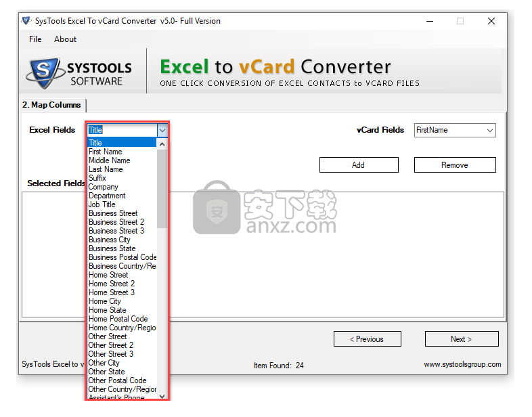Choose 'Job Title' from the list

coord(122,204)
